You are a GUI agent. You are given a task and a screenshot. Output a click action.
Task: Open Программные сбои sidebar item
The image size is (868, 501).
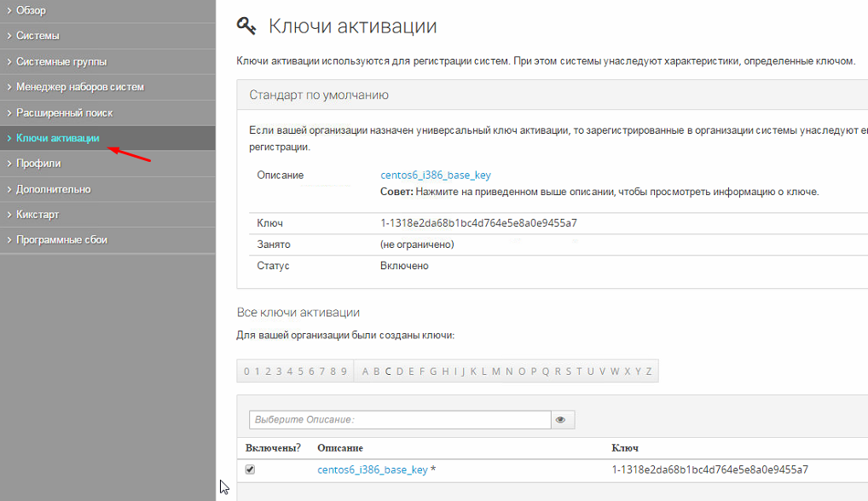(61, 240)
